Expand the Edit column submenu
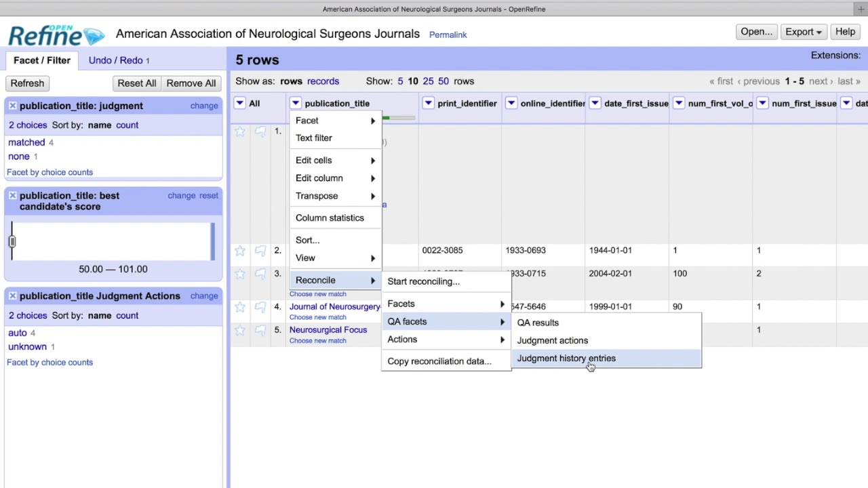Image resolution: width=868 pixels, height=488 pixels. [x=336, y=178]
